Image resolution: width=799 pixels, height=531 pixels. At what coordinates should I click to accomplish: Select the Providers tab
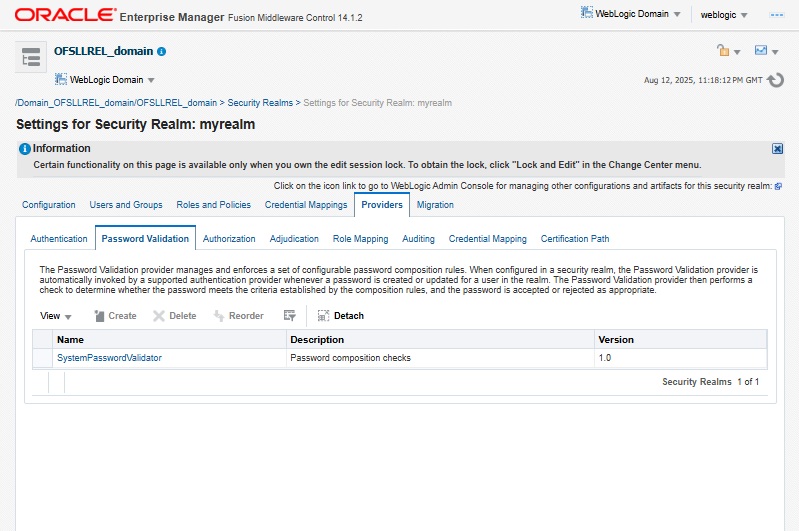pos(382,205)
